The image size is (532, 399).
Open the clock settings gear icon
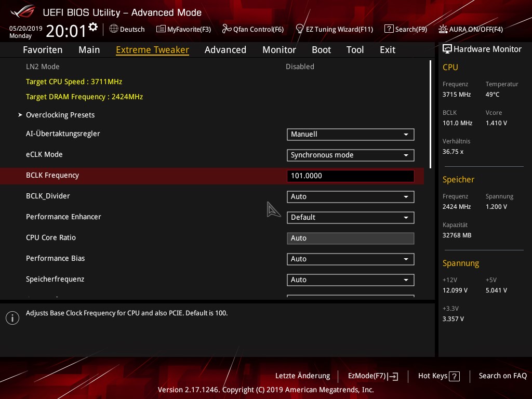pyautogui.click(x=93, y=27)
